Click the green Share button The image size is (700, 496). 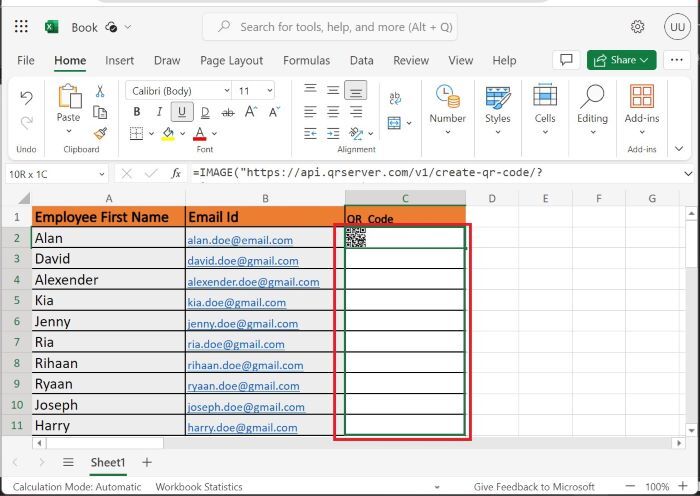pos(621,60)
